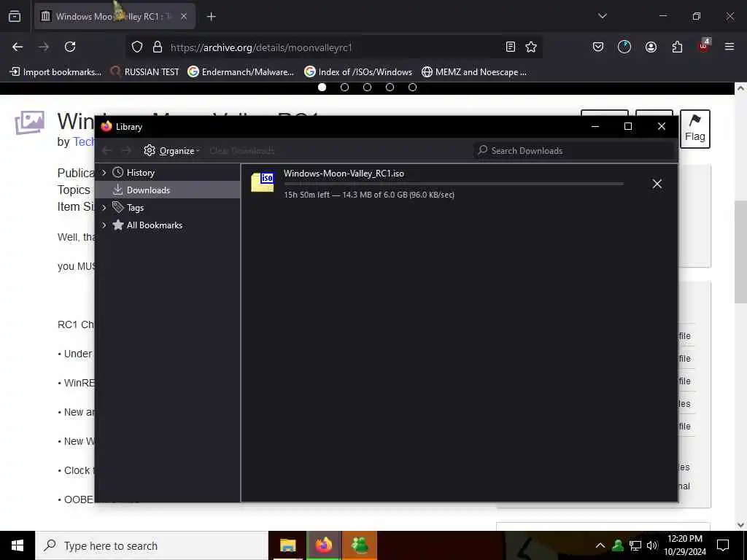Click the uBlock Origin extension icon
Image resolution: width=747 pixels, height=560 pixels.
704,46
